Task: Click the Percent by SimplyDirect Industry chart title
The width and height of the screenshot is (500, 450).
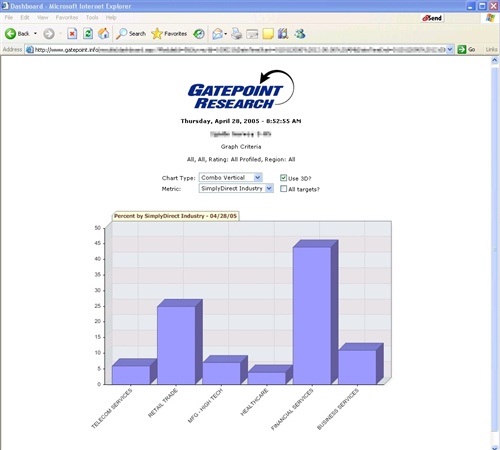Action: [175, 216]
